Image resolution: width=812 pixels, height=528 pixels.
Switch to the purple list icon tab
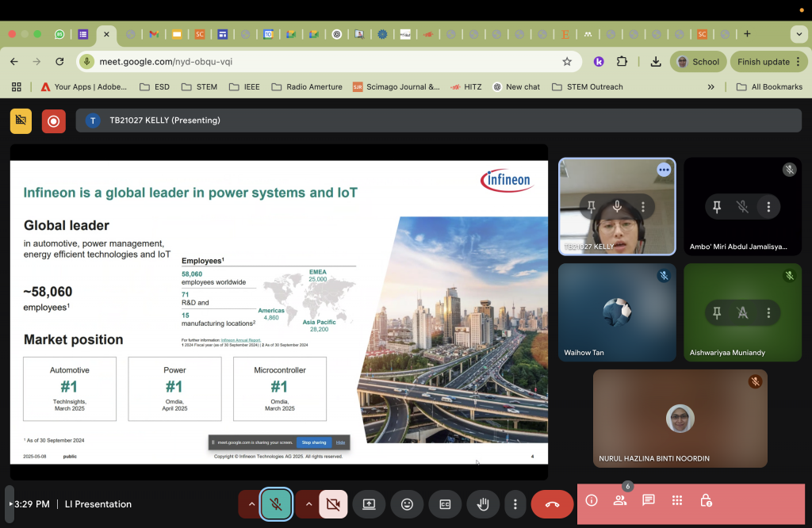82,34
